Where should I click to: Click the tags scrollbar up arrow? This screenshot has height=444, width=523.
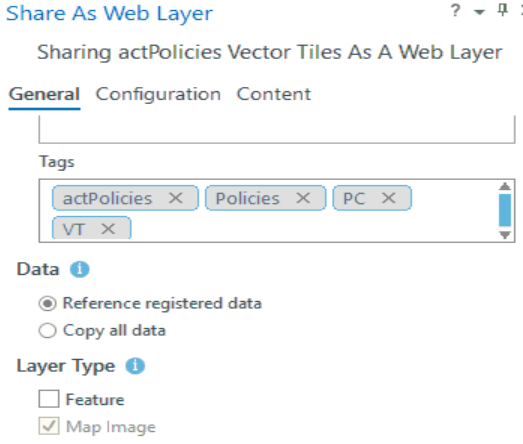click(505, 186)
